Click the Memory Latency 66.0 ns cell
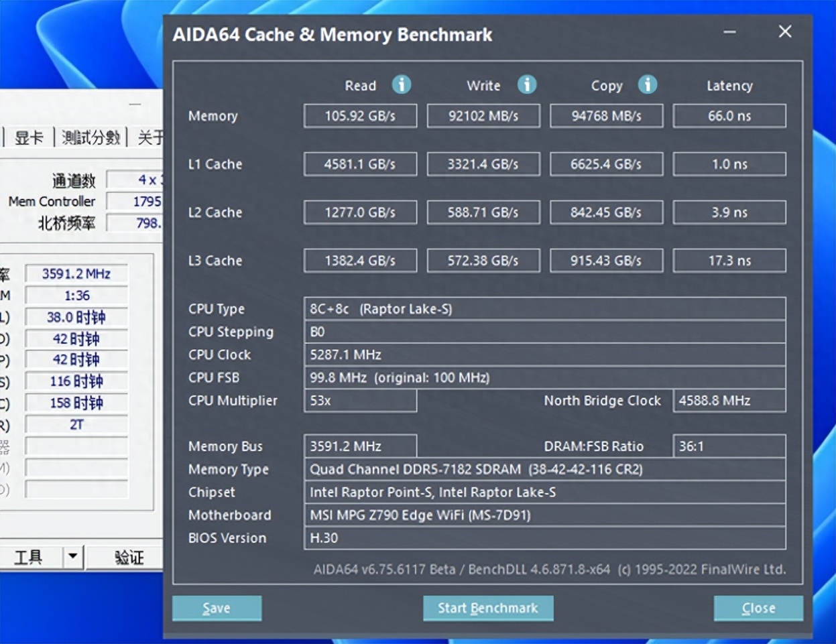Screen dimensions: 836x644 coord(729,116)
